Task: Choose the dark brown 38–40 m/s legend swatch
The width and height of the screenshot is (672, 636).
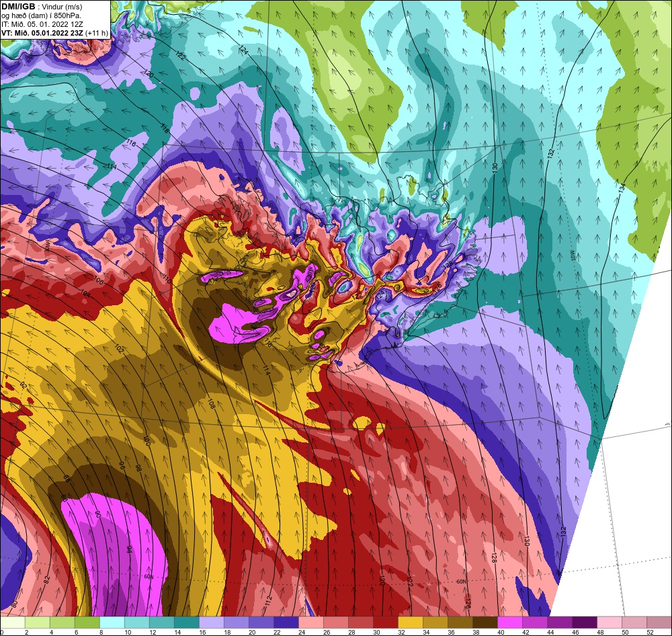Action: [x=485, y=623]
